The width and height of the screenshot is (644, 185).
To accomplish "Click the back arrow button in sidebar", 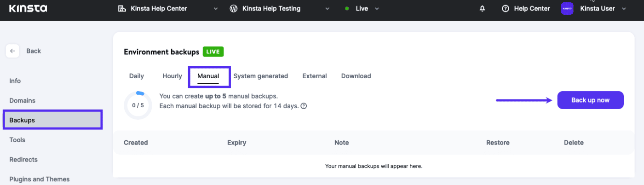I will pyautogui.click(x=12, y=51).
